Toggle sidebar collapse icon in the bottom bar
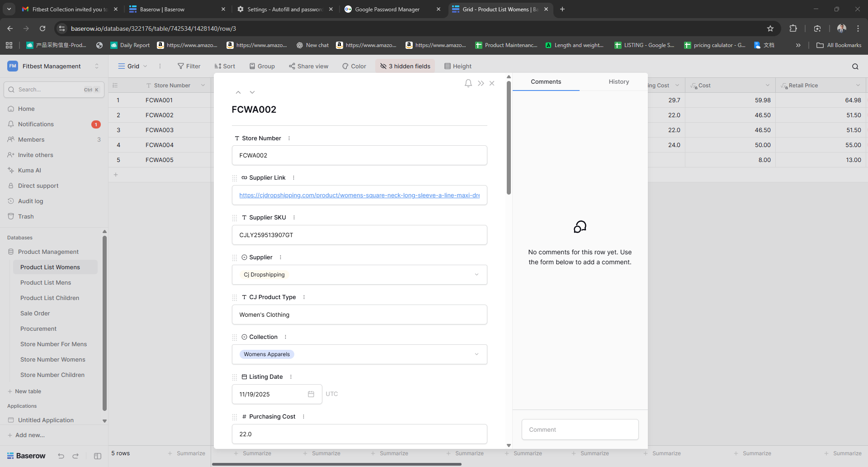The height and width of the screenshot is (467, 868). click(98, 456)
